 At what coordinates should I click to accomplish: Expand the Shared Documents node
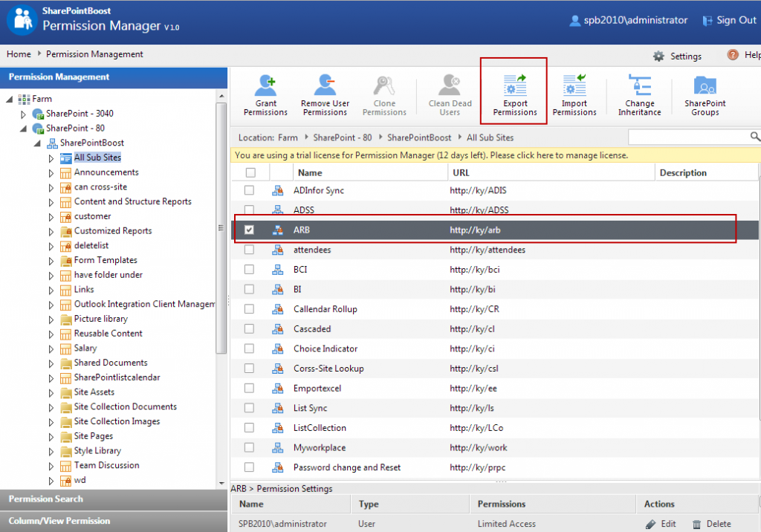(51, 363)
